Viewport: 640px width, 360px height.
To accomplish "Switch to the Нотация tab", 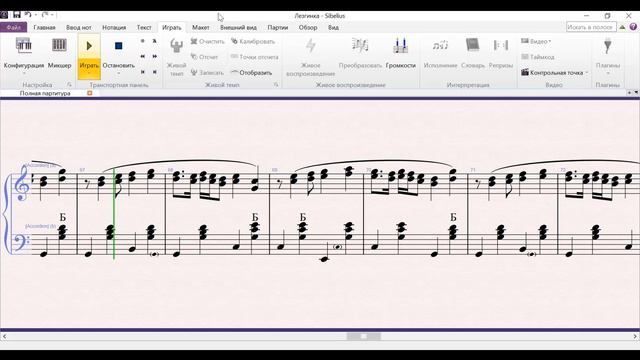I will (114, 27).
